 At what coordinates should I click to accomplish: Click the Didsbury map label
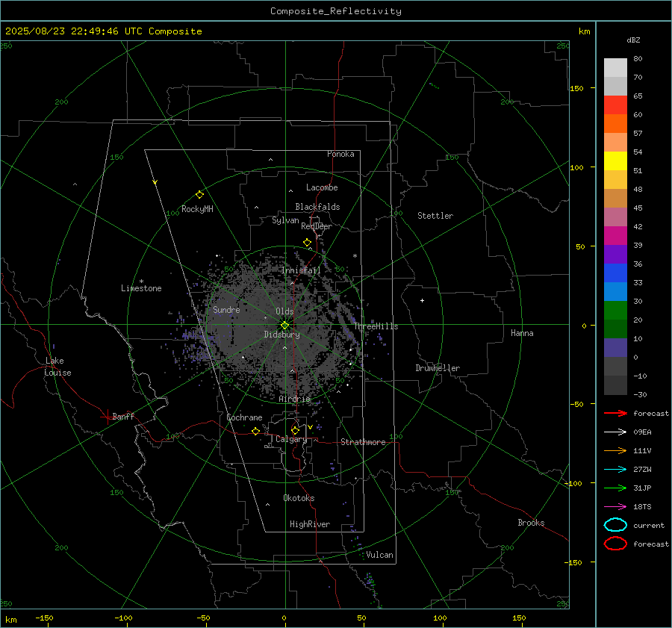pyautogui.click(x=282, y=335)
